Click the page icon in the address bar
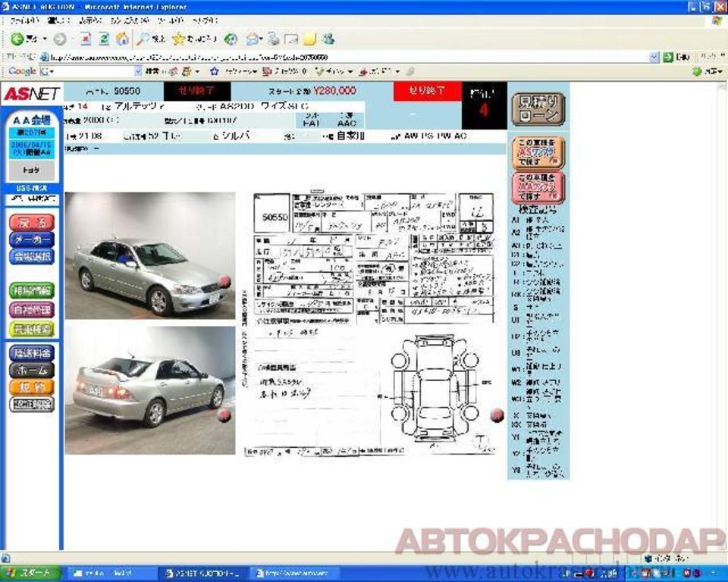The width and height of the screenshot is (728, 582). [44, 58]
